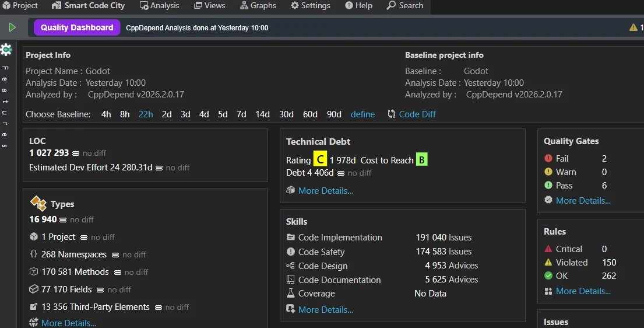Click the Quality Dashboard button

click(77, 27)
